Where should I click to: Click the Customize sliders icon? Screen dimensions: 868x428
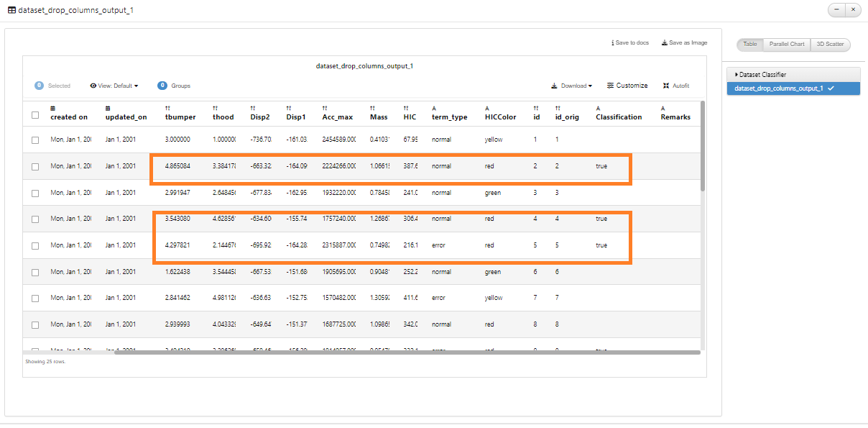610,86
